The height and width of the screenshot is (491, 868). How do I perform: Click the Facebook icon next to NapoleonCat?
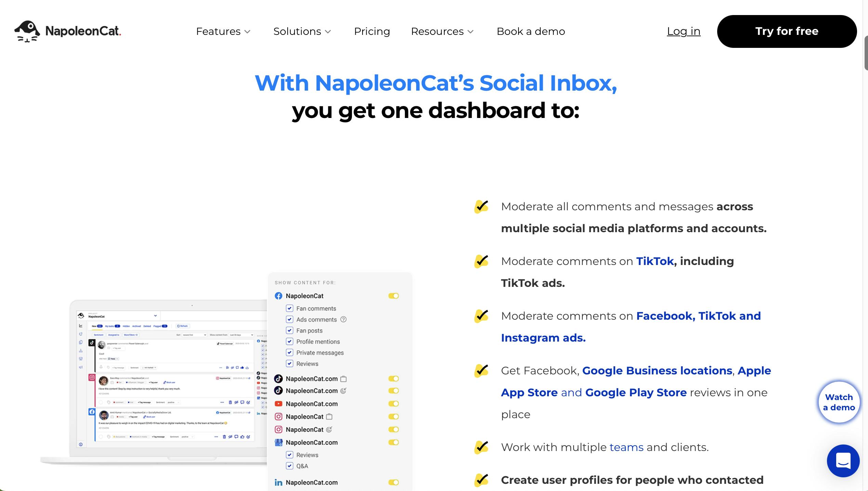click(x=278, y=296)
